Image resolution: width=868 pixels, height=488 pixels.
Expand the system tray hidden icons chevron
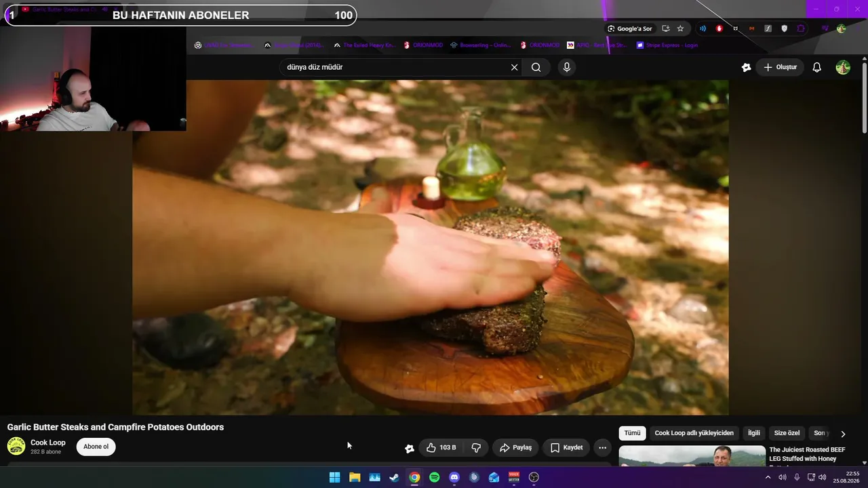point(768,477)
